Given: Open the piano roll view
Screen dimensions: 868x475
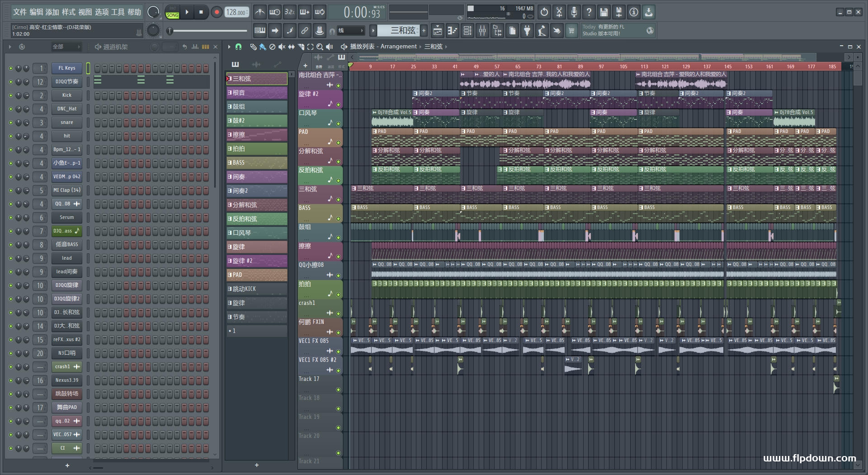Looking at the screenshot, I should [x=452, y=31].
